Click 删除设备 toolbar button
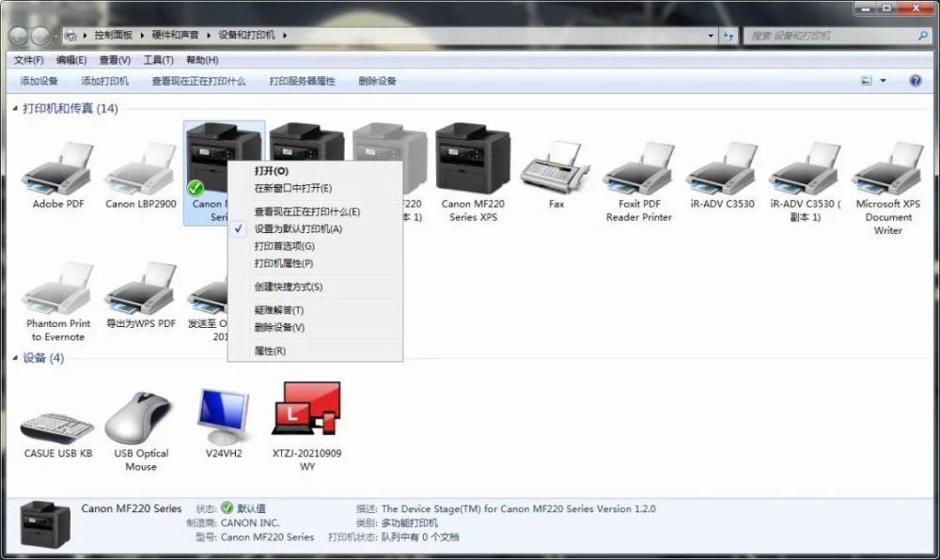This screenshot has width=940, height=560. pyautogui.click(x=377, y=81)
